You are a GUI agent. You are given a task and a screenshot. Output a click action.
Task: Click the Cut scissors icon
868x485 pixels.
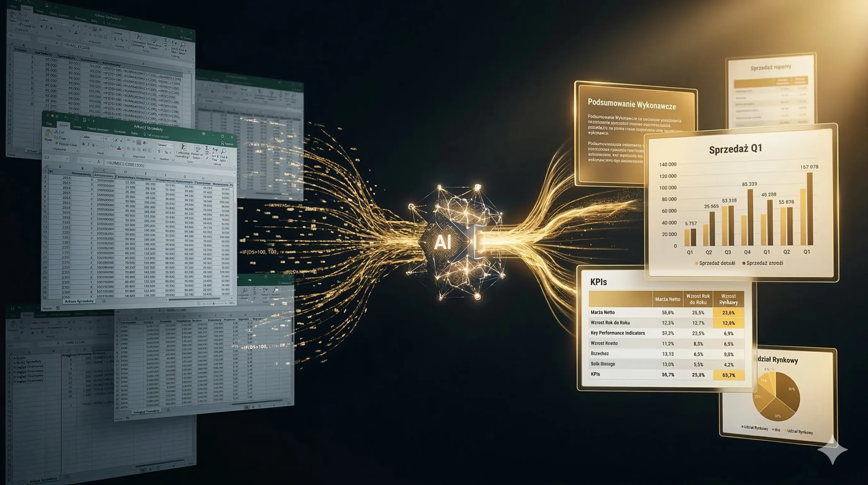56,132
